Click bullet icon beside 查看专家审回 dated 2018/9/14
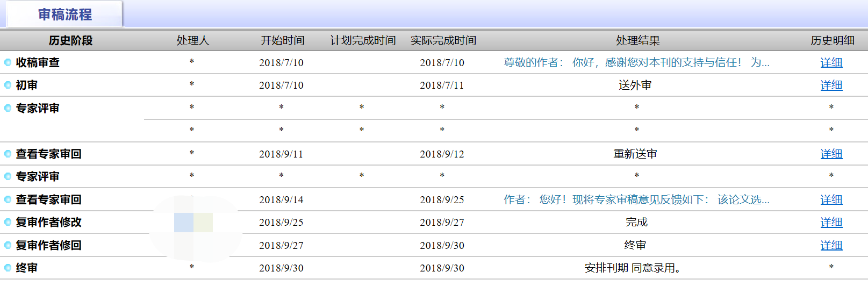The width and height of the screenshot is (868, 293). 8,199
